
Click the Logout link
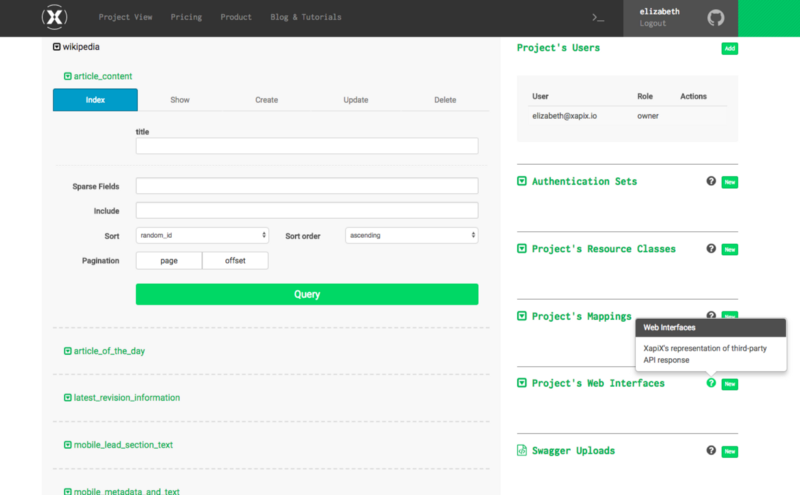[x=653, y=23]
